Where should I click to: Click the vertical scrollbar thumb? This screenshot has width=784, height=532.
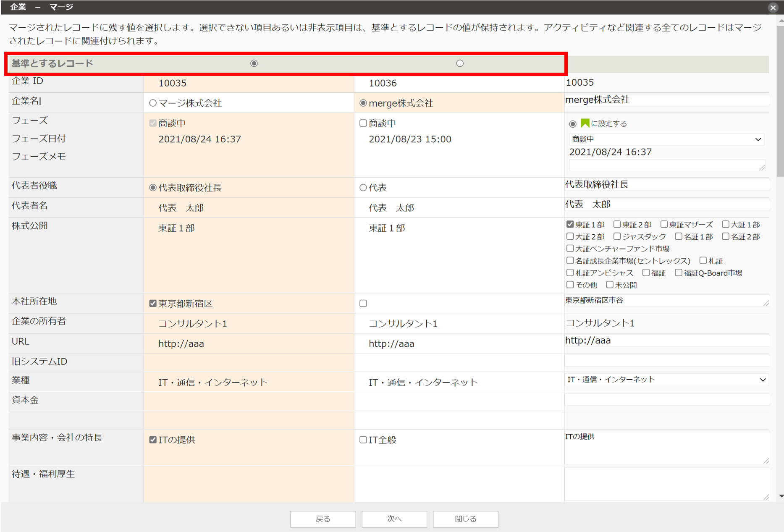780,101
